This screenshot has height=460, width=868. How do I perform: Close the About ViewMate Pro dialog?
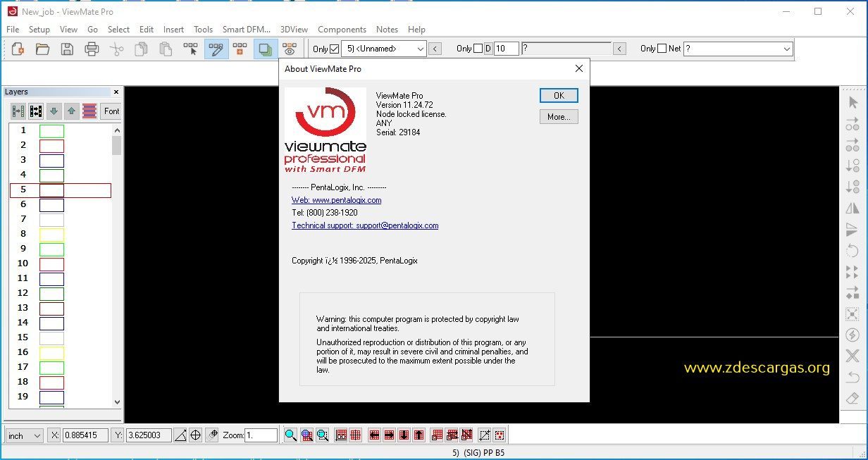point(579,68)
